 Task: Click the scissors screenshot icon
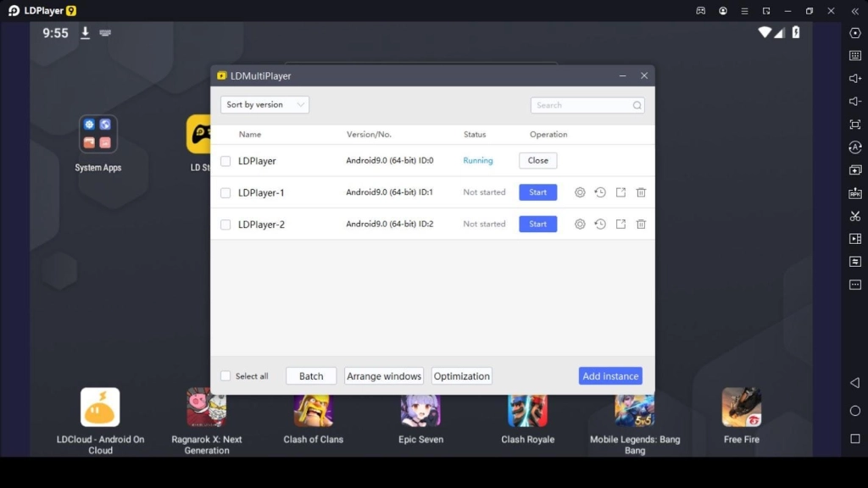[854, 216]
